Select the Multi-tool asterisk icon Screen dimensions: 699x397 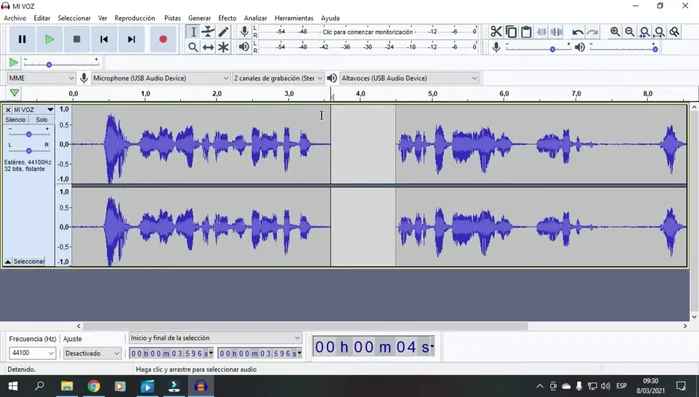223,47
